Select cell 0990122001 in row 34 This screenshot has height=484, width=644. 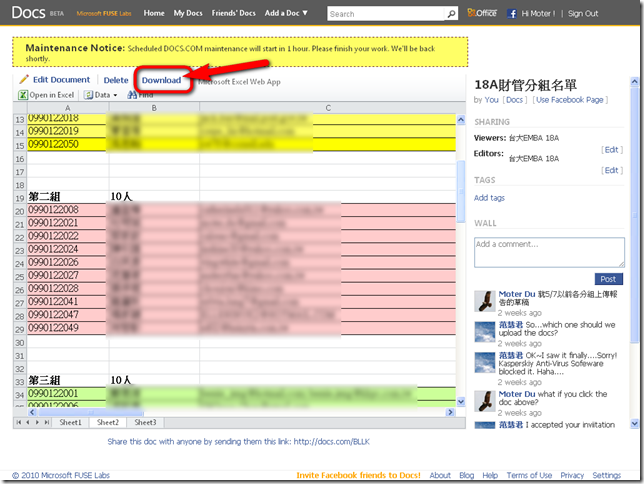(x=68, y=394)
